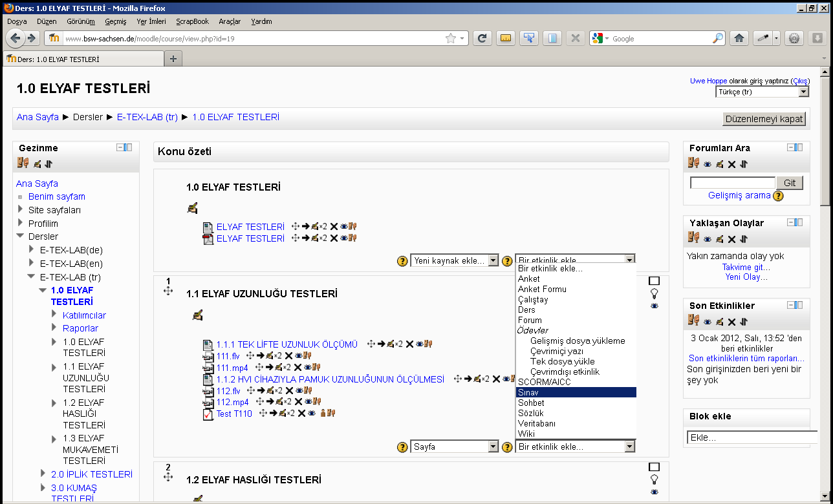Image resolution: width=833 pixels, height=504 pixels.
Task: Hide the Yaklaşan Olaylar block
Action: pos(708,239)
